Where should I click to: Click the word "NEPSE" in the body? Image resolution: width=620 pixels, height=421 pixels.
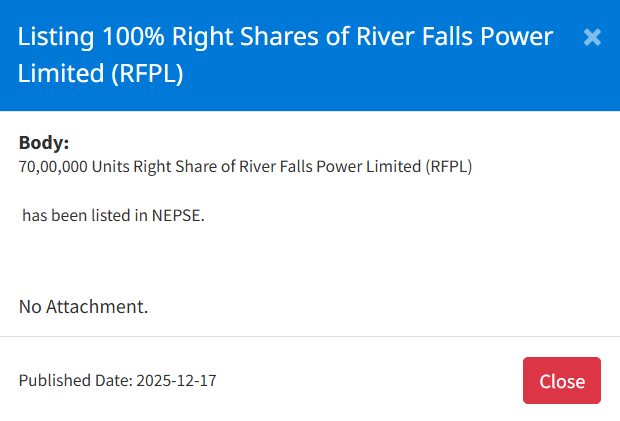click(177, 215)
